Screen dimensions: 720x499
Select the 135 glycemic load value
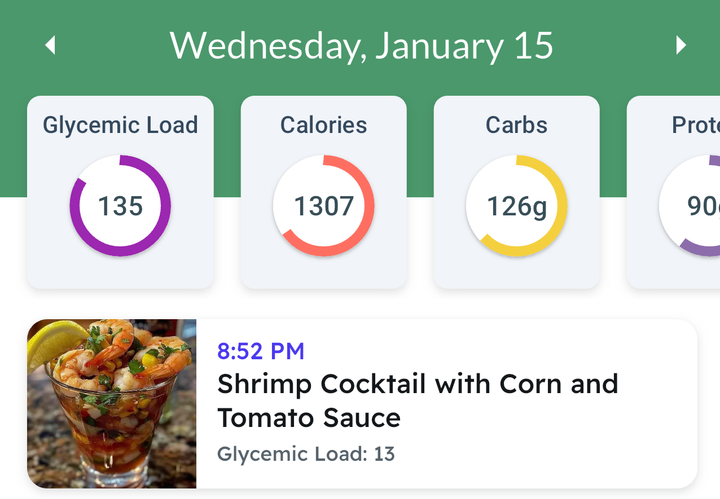(120, 206)
